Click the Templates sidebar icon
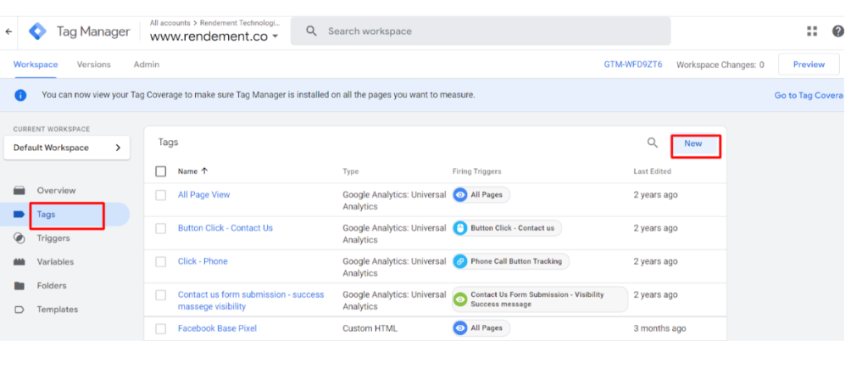This screenshot has width=868, height=369. (x=19, y=310)
